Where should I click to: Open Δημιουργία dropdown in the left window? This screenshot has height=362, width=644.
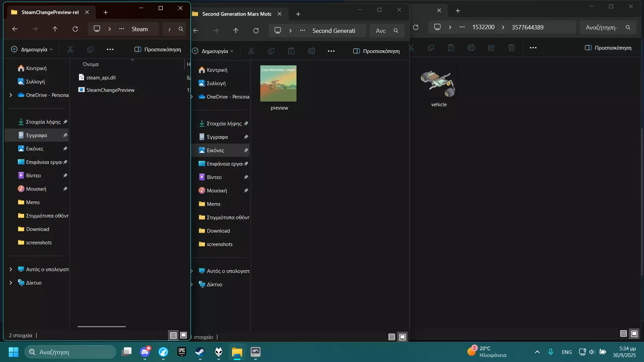[x=32, y=49]
